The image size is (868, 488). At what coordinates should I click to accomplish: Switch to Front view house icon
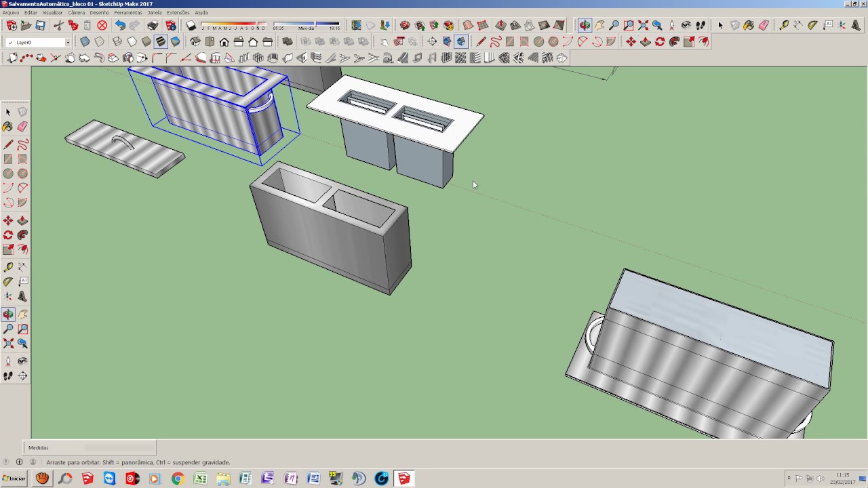click(224, 42)
